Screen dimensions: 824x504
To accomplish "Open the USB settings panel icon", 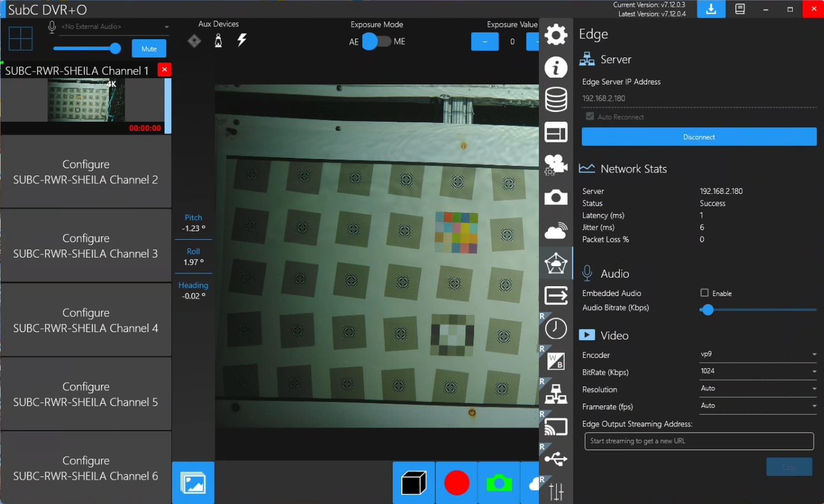I will point(555,458).
